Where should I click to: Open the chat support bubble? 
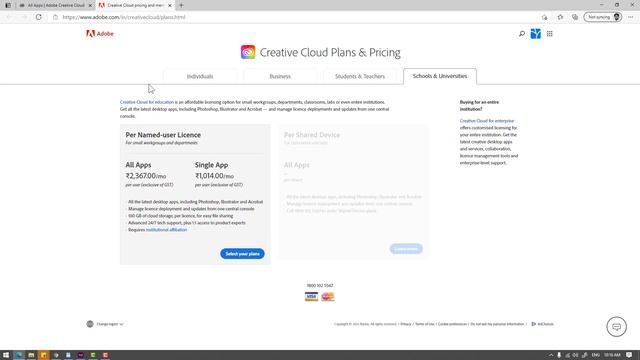point(616,327)
